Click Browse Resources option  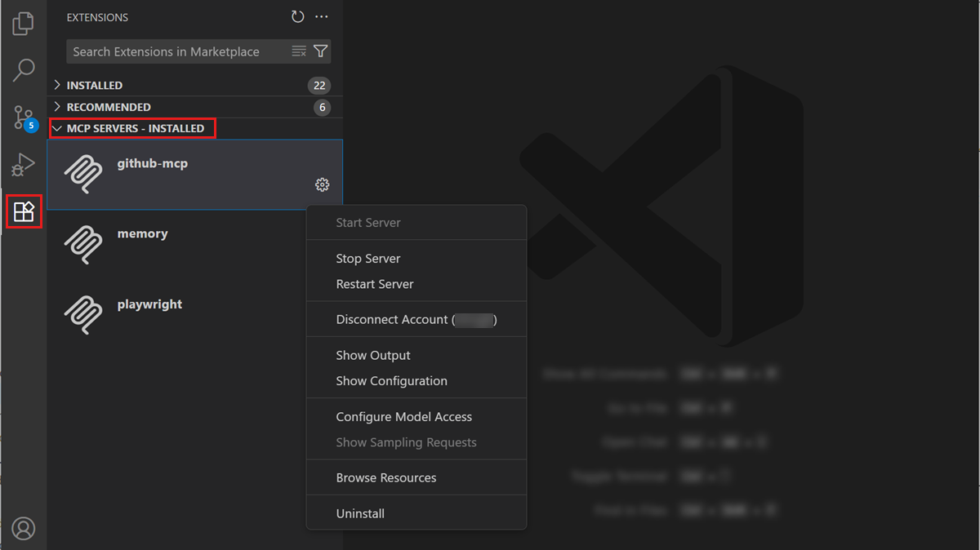(x=385, y=477)
